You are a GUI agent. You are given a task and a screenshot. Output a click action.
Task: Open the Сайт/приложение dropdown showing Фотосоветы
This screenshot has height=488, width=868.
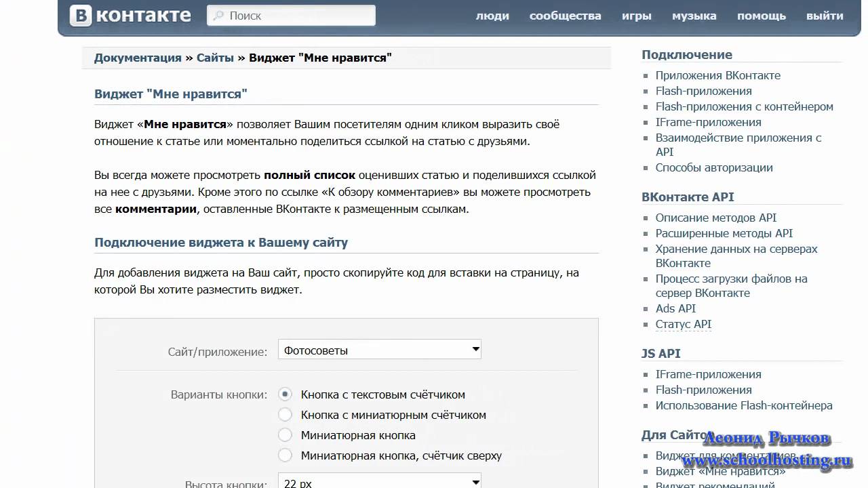pos(380,350)
